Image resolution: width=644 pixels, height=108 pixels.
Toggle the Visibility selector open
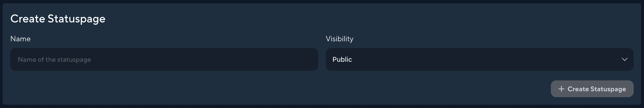(x=479, y=59)
